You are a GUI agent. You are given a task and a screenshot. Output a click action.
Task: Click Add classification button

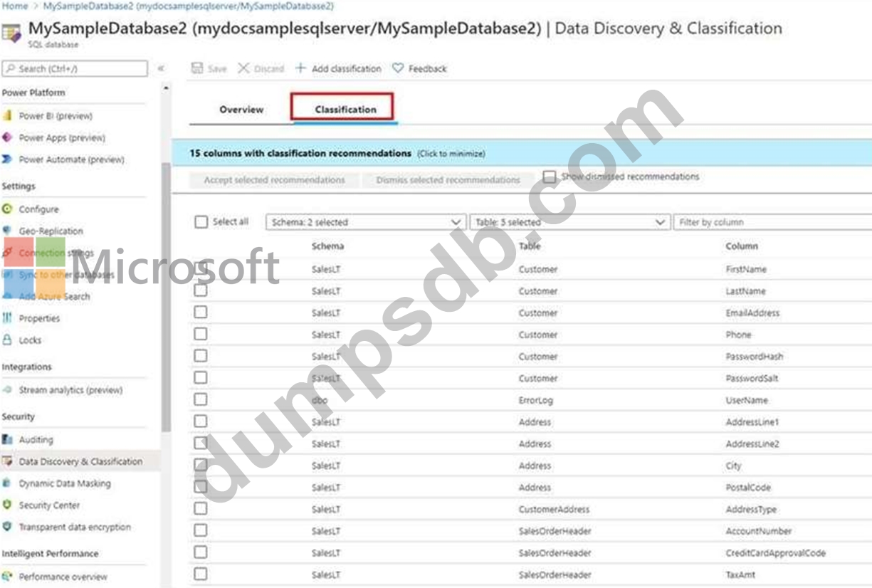338,68
